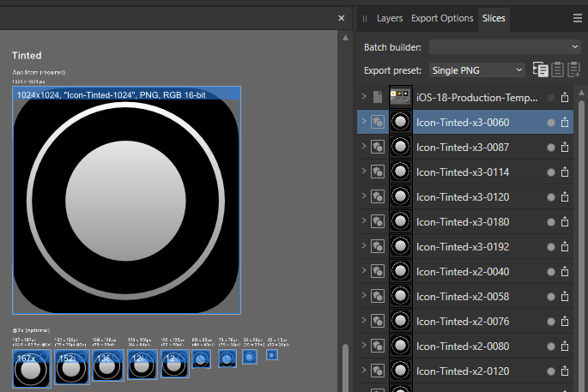588x392 pixels.
Task: Click the 167x slice thumbnail on canvas
Action: [30, 367]
